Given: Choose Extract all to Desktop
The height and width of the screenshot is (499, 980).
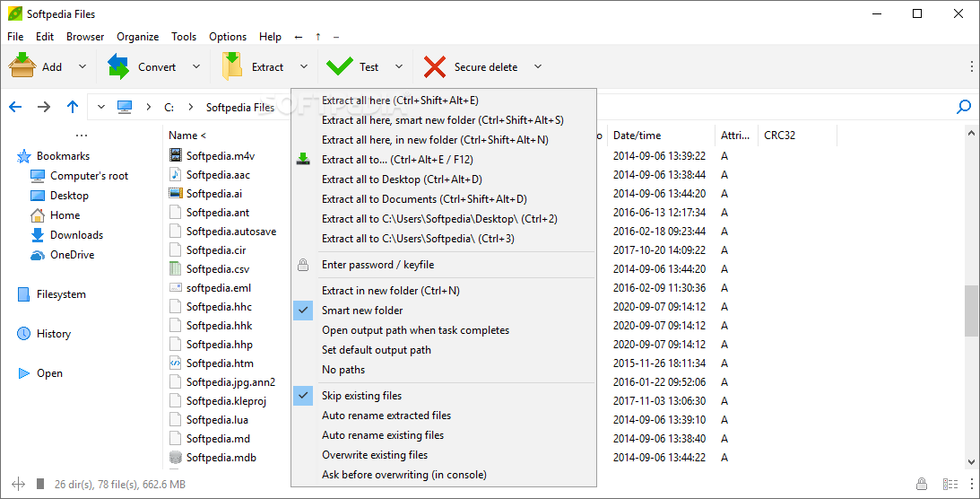Looking at the screenshot, I should 444,179.
